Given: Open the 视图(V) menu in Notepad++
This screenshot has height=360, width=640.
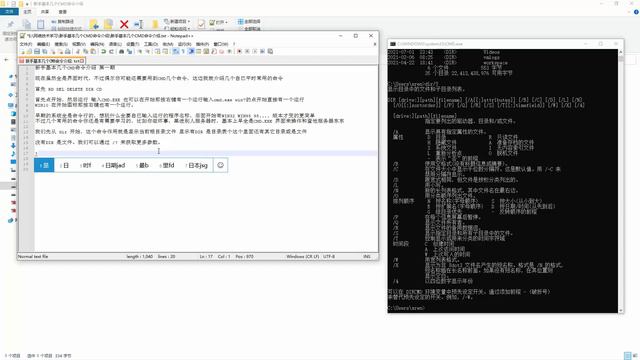Looking at the screenshot, I should point(79,44).
